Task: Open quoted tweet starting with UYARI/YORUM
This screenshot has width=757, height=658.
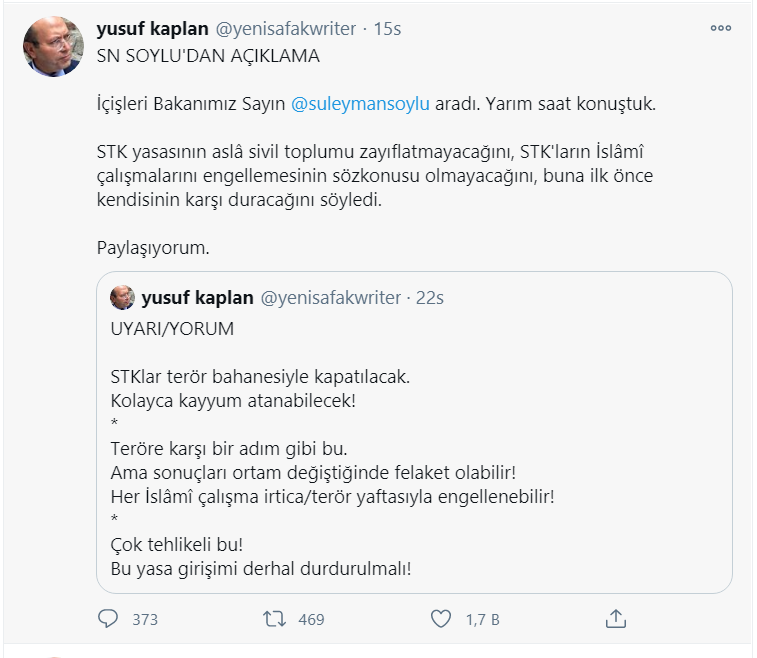Action: click(414, 432)
